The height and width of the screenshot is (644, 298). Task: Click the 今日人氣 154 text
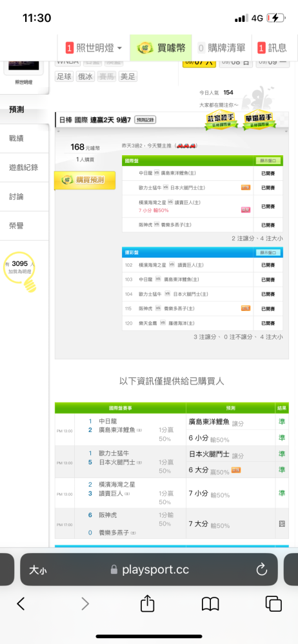coord(217,92)
